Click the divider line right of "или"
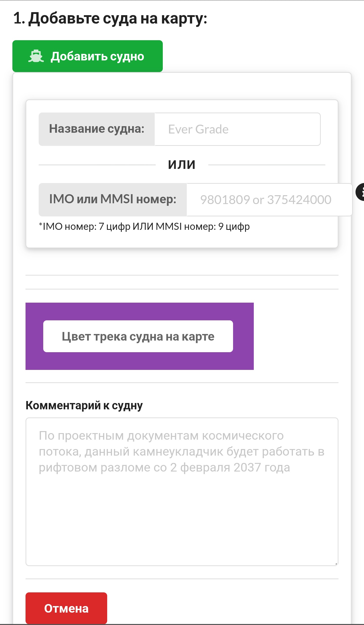364x625 pixels. point(266,165)
